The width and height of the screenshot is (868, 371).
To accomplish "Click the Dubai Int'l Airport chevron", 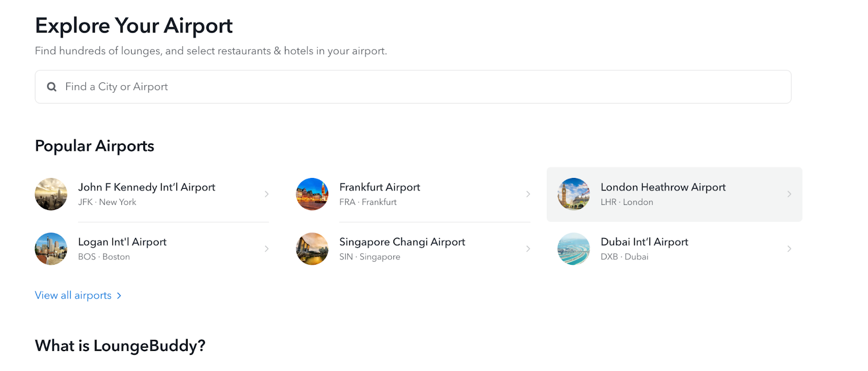I will [789, 249].
